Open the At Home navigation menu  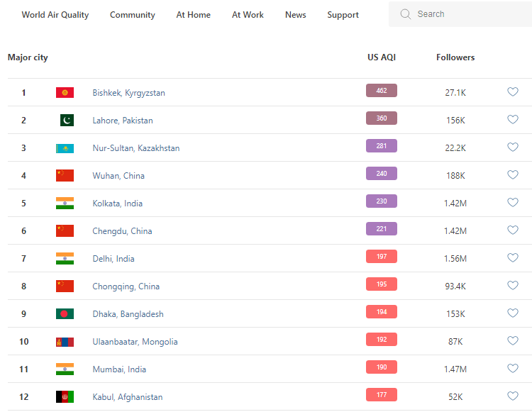(x=194, y=15)
